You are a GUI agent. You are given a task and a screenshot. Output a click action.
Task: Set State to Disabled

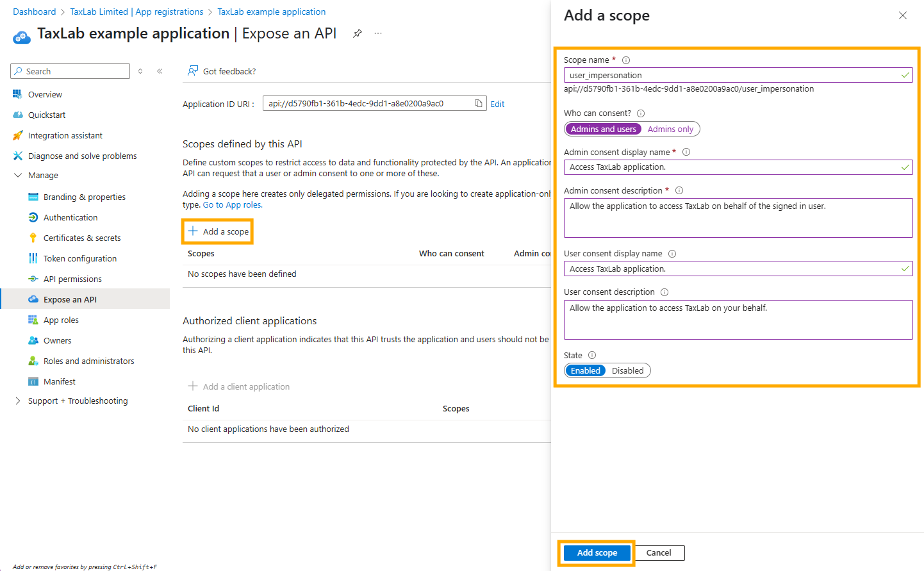pyautogui.click(x=627, y=370)
